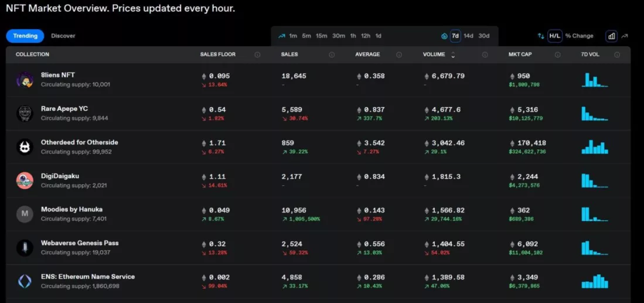Click the 18,645 sales count
This screenshot has width=644, height=303.
pos(294,76)
